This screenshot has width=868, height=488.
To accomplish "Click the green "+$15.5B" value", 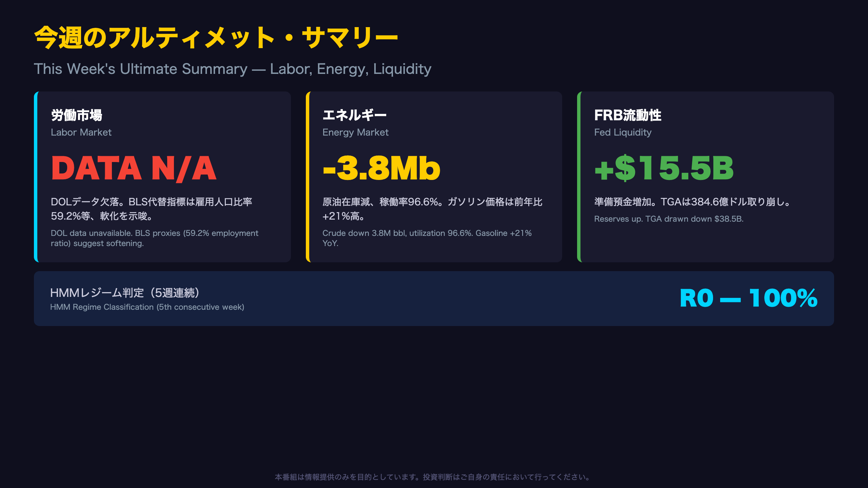I will pyautogui.click(x=664, y=168).
